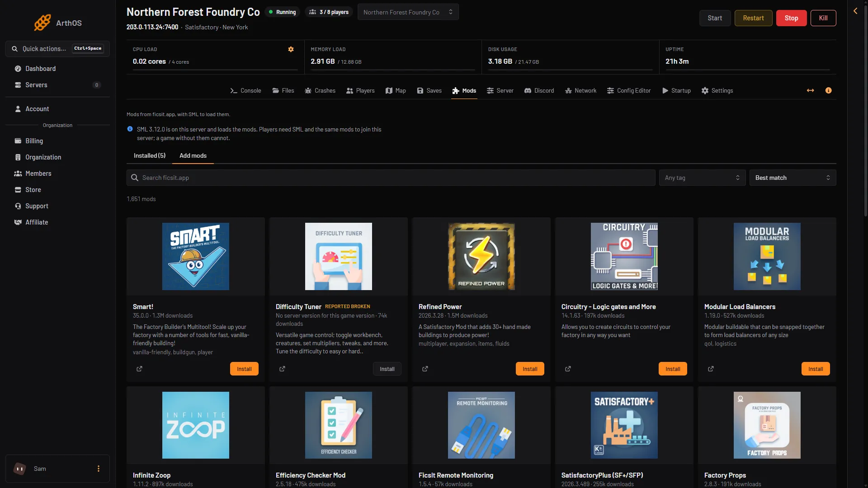Install the Smart! mod
868x488 pixels.
click(244, 369)
